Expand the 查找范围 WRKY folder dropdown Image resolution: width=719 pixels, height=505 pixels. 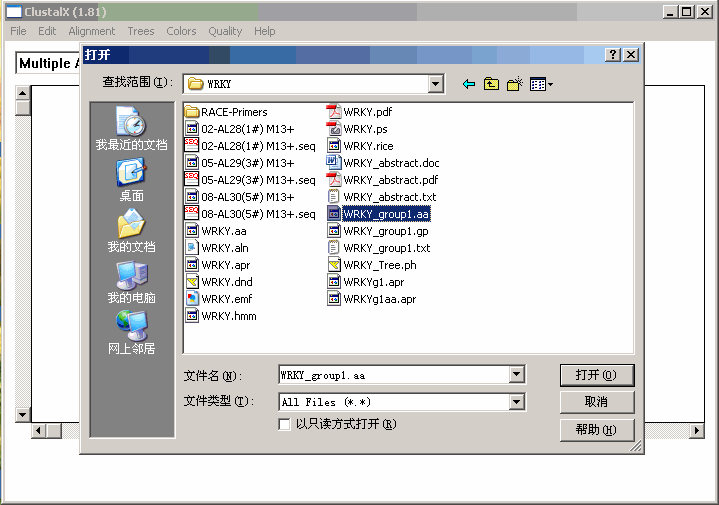(x=436, y=84)
